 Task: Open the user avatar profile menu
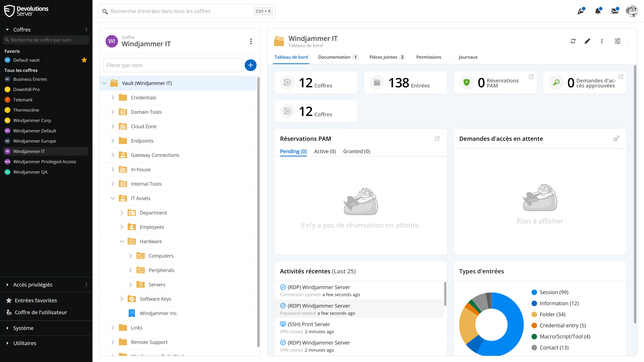pos(631,11)
